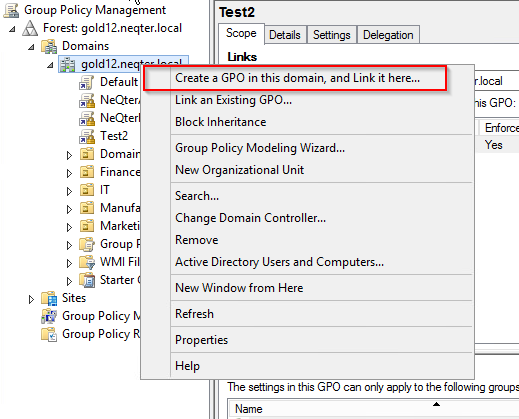Click the Enforced column header

[x=499, y=128]
